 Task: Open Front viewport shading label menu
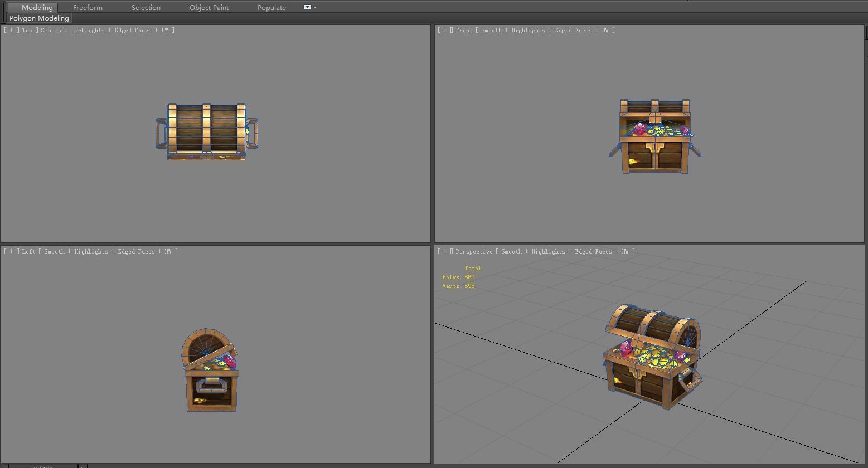pyautogui.click(x=545, y=30)
